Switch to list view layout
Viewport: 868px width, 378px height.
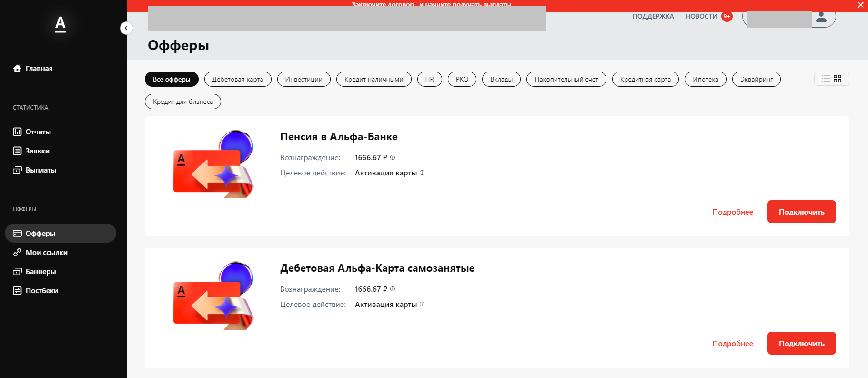click(x=826, y=79)
